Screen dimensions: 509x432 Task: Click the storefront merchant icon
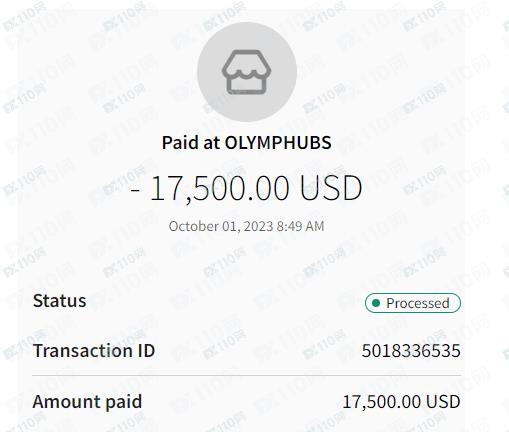(x=247, y=72)
